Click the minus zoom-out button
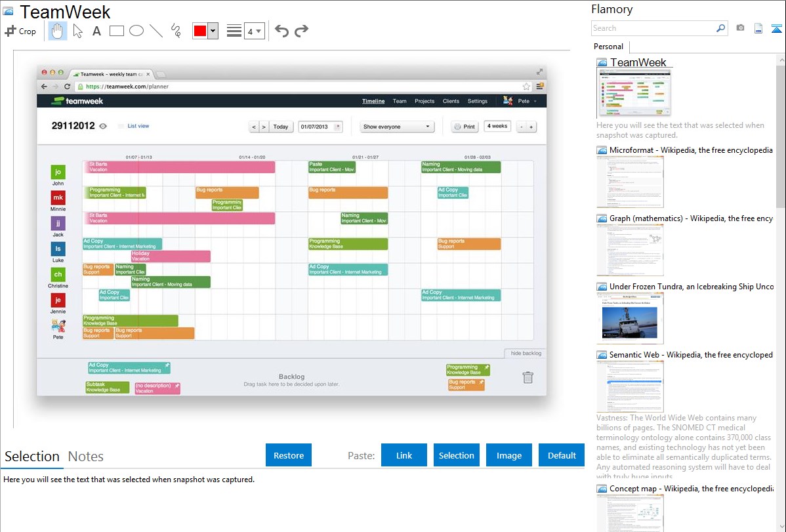Viewport: 786px width, 532px height. [522, 127]
